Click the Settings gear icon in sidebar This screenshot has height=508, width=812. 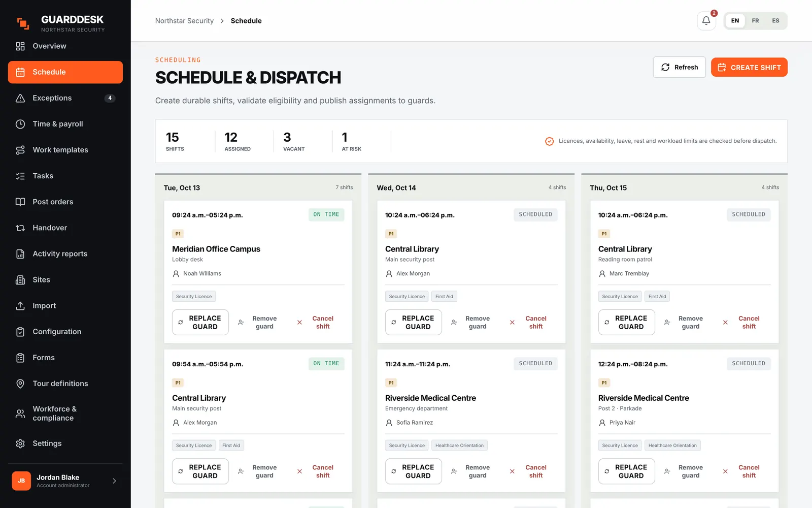[x=20, y=443]
